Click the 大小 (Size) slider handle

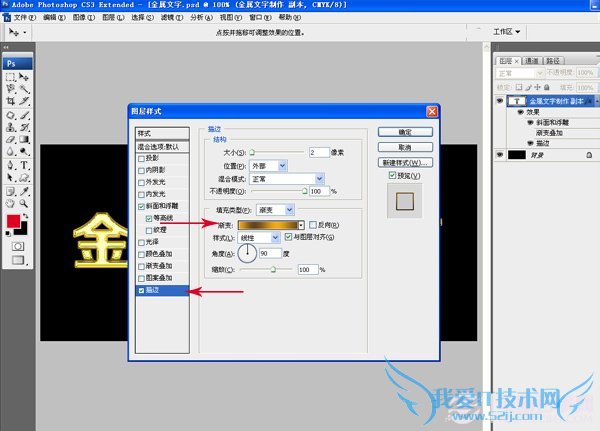pos(252,152)
